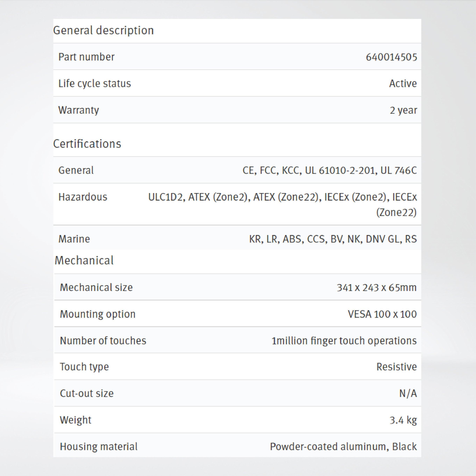The image size is (476, 476).
Task: Select the marine certifications list starting with KR
Action: tap(333, 239)
